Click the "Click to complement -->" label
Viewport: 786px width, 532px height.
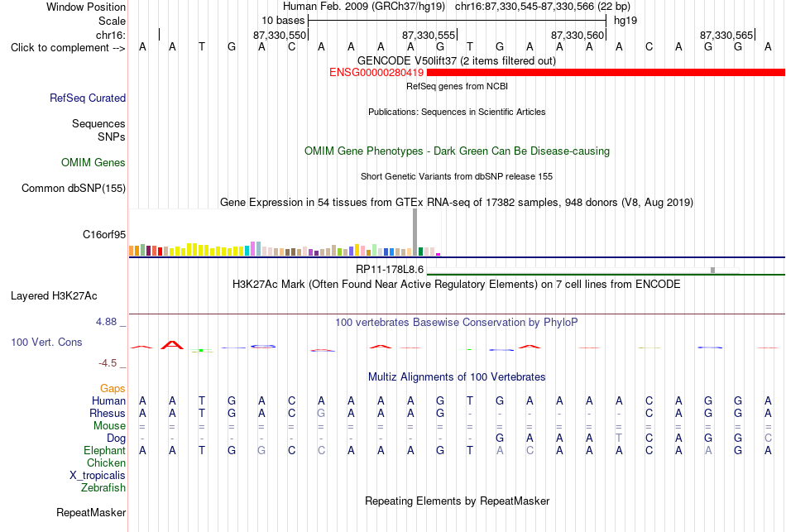click(68, 48)
